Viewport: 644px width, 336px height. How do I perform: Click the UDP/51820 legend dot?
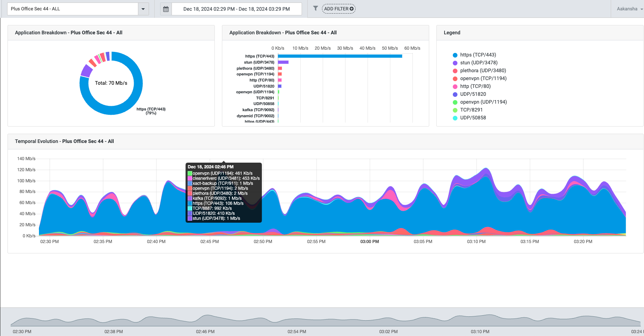pyautogui.click(x=455, y=94)
